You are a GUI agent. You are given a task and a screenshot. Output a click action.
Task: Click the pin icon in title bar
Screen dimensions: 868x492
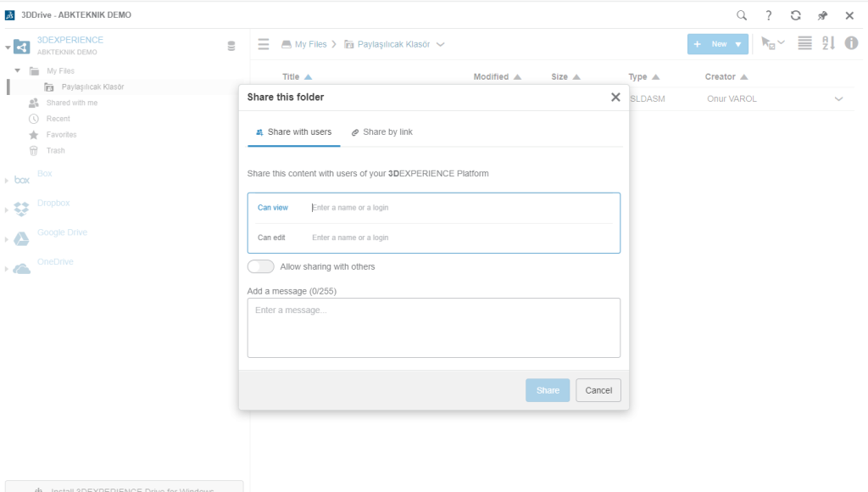tap(822, 15)
